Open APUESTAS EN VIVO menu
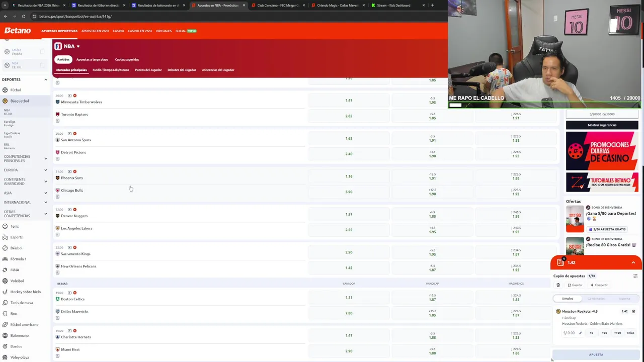The image size is (644, 362). (x=95, y=31)
